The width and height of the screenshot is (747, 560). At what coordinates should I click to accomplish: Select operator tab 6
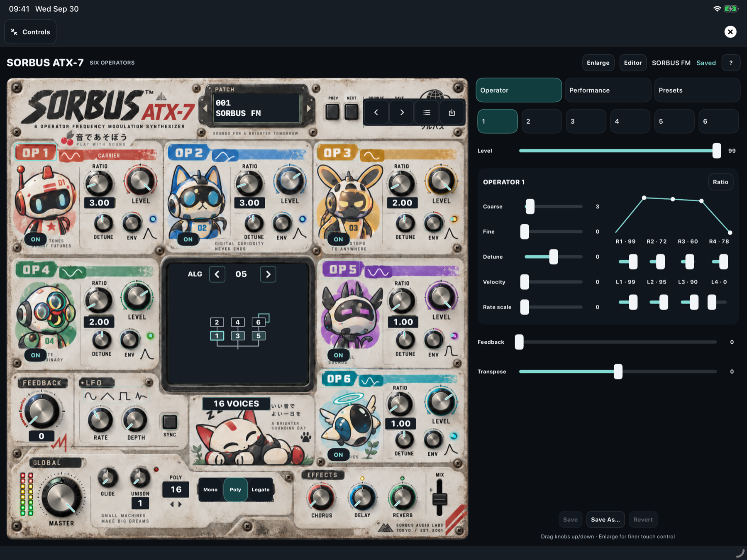[718, 121]
